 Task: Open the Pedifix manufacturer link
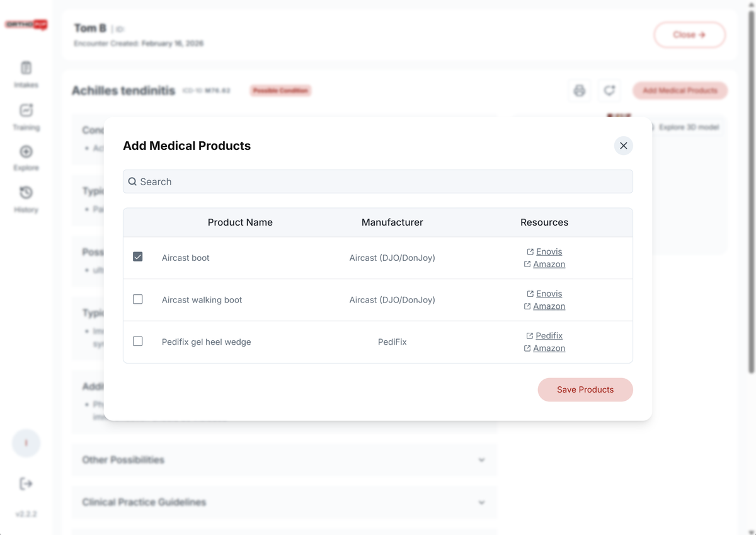[548, 336]
